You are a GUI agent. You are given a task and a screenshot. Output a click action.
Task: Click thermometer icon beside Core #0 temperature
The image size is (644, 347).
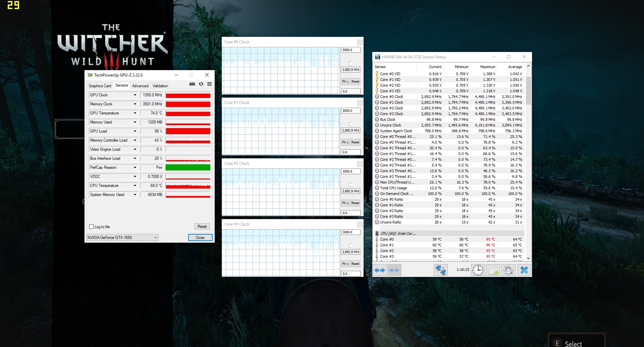pos(377,239)
